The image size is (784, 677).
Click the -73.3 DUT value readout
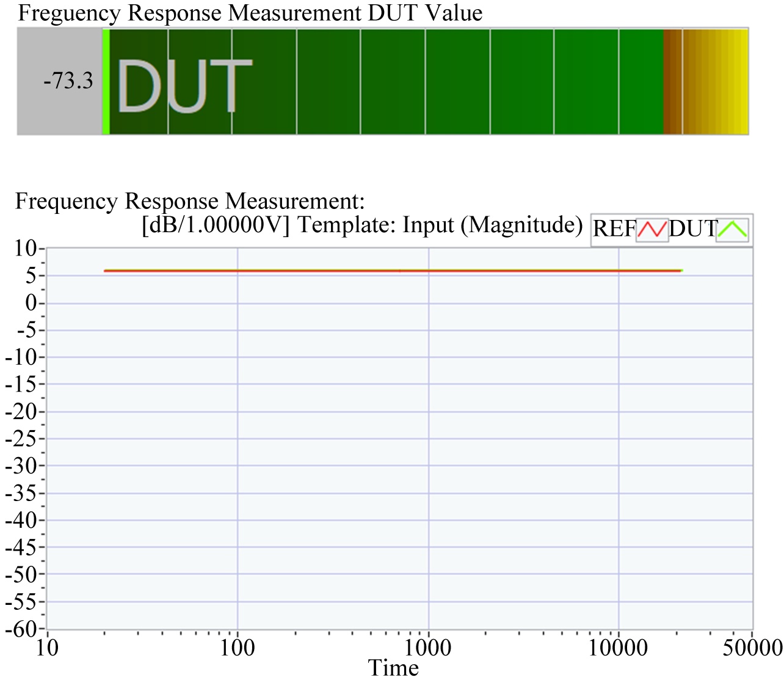click(68, 81)
